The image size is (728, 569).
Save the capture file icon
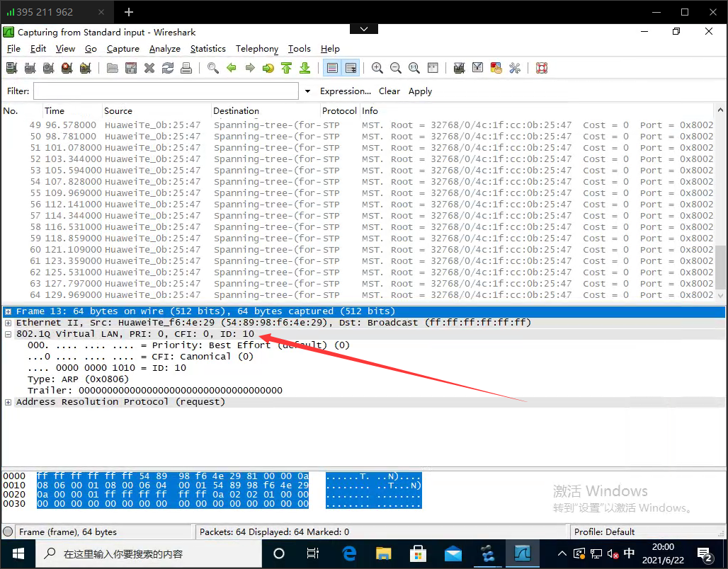131,68
